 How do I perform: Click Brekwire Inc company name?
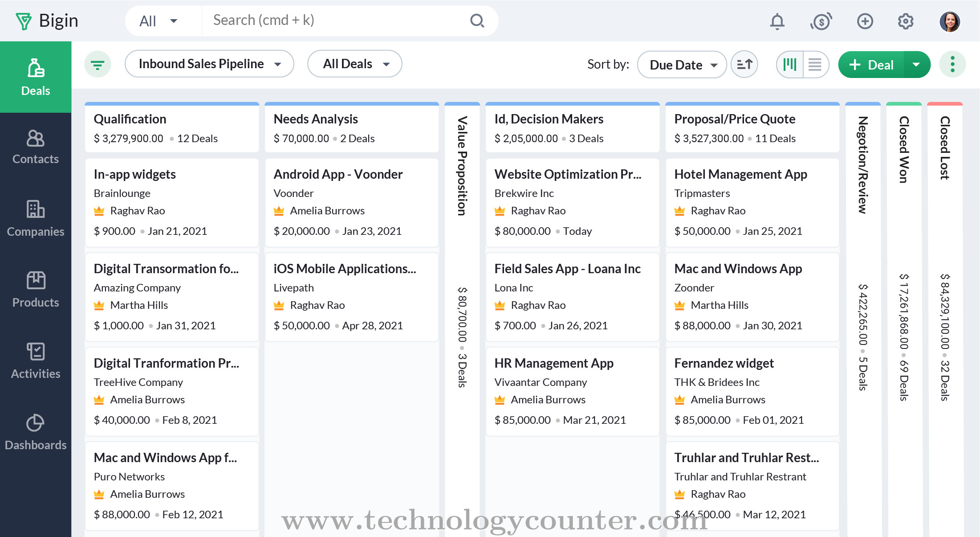(x=524, y=193)
